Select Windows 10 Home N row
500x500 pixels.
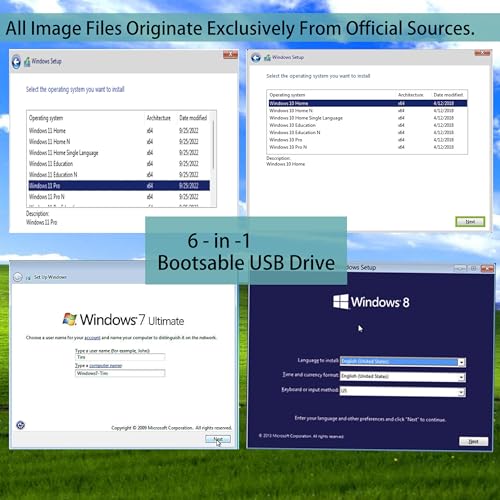point(368,111)
